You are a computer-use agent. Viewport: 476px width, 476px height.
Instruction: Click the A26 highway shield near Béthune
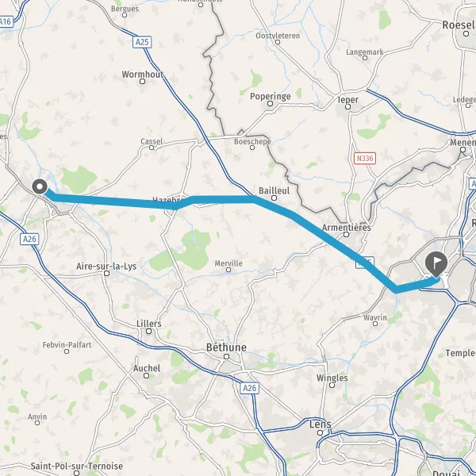tap(250, 388)
